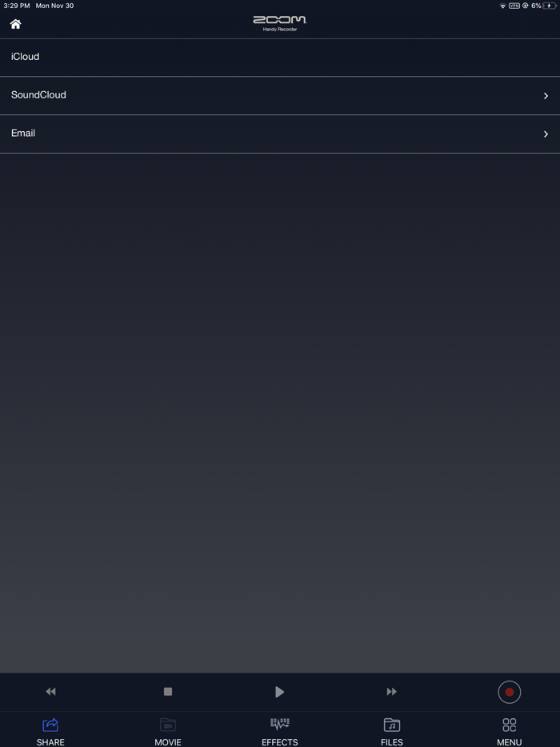The width and height of the screenshot is (560, 747).
Task: Tap the ZOOM Handy Recorder logo
Action: [x=280, y=23]
